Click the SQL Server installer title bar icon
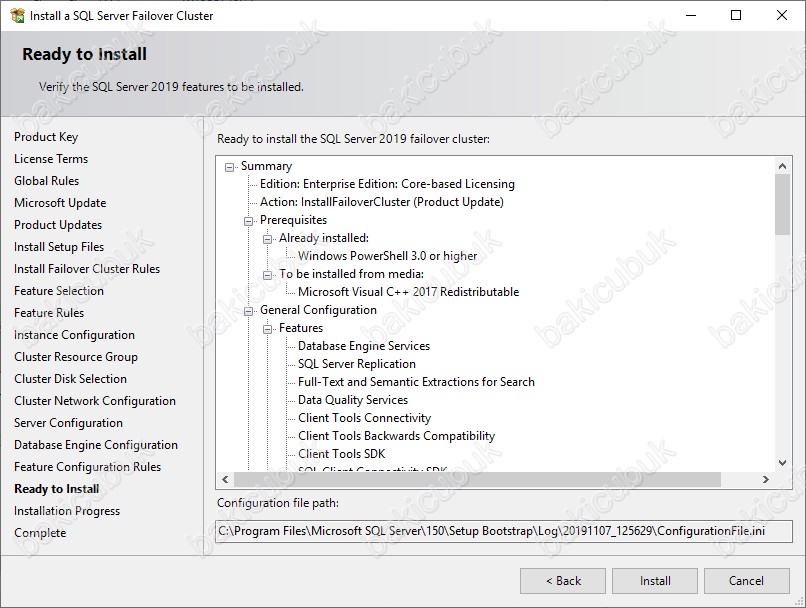 tap(16, 15)
